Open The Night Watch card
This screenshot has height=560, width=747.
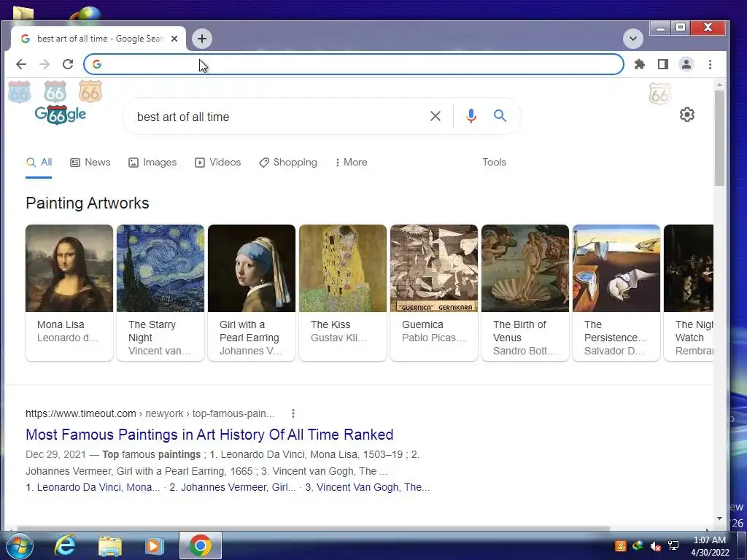[x=689, y=293]
